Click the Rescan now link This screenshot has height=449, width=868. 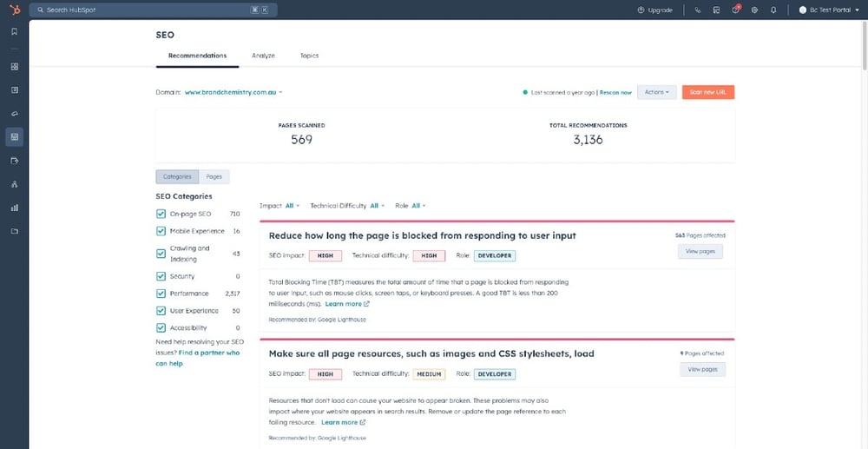tap(615, 92)
